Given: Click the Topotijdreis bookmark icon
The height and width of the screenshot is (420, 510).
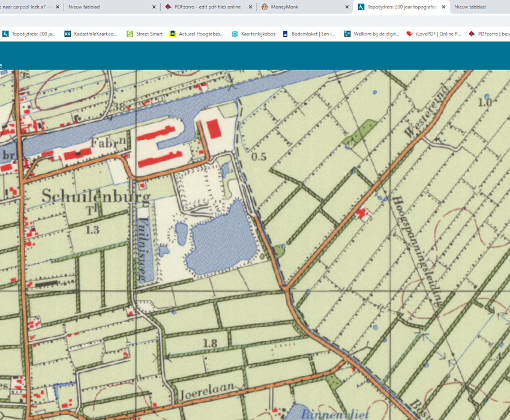Looking at the screenshot, I should tap(5, 34).
